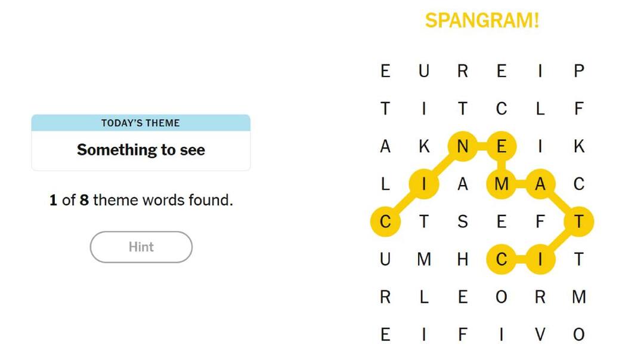Click the Hint button
644x363 pixels.
141,247
